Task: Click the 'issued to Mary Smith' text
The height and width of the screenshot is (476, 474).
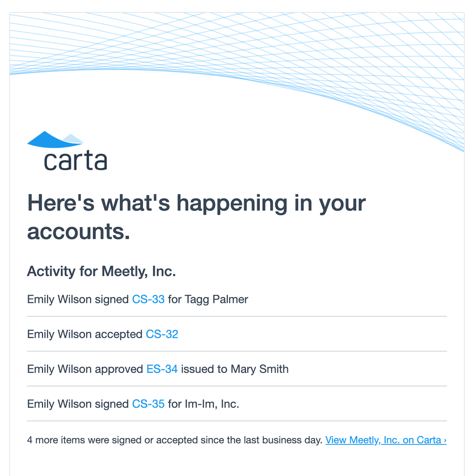Action: point(235,369)
